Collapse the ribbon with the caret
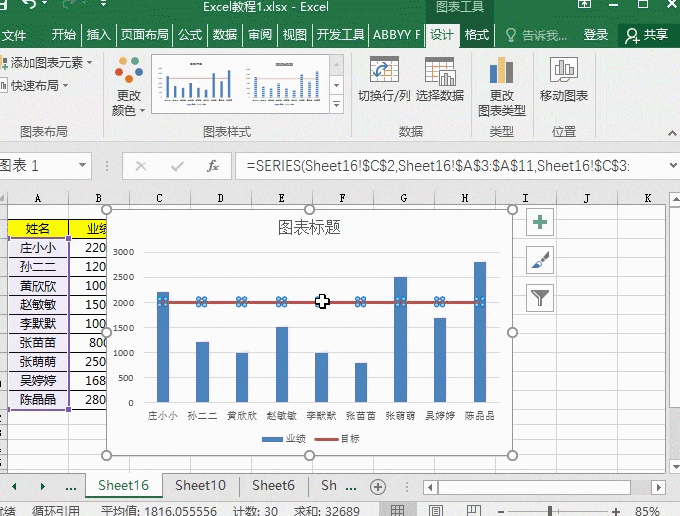Image resolution: width=680 pixels, height=516 pixels. (672, 133)
